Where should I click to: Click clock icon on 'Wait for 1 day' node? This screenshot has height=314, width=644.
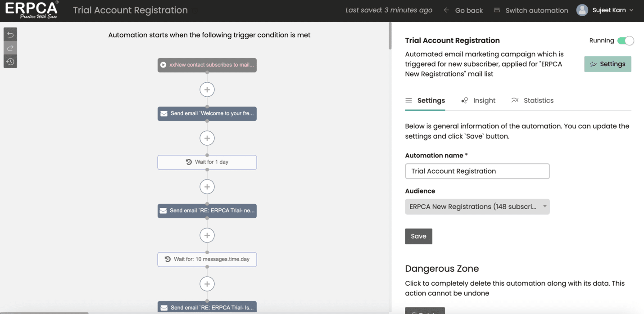pyautogui.click(x=189, y=162)
